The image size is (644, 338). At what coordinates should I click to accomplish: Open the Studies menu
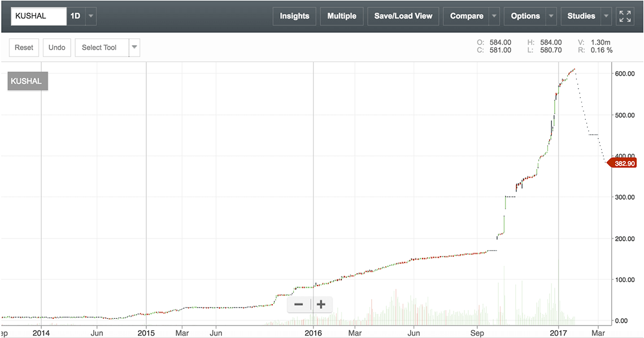581,16
